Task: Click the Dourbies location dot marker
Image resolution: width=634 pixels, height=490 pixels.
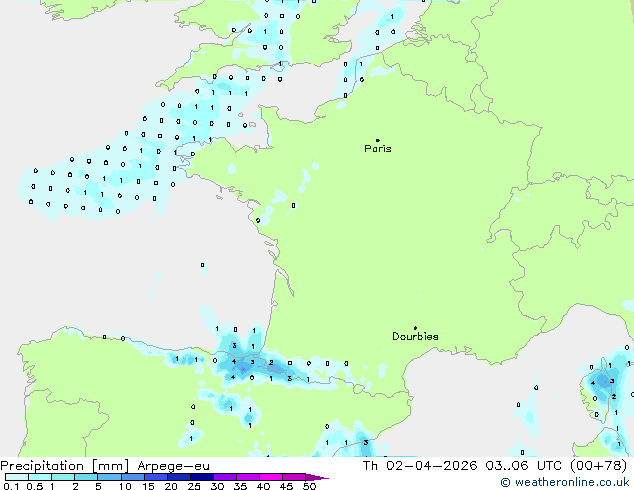Action: click(x=415, y=328)
